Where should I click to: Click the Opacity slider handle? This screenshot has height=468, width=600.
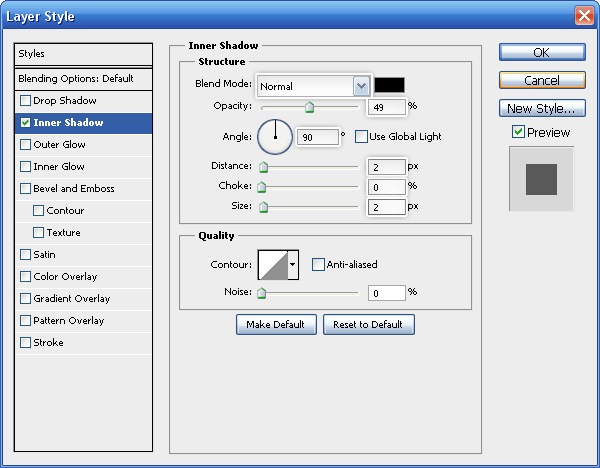[309, 108]
